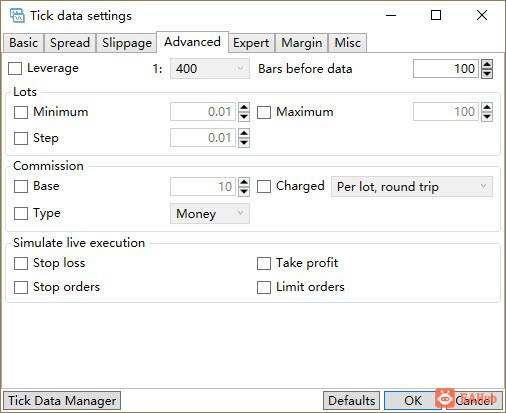Open Tick Data Manager
The height and width of the screenshot is (413, 506).
pos(62,400)
